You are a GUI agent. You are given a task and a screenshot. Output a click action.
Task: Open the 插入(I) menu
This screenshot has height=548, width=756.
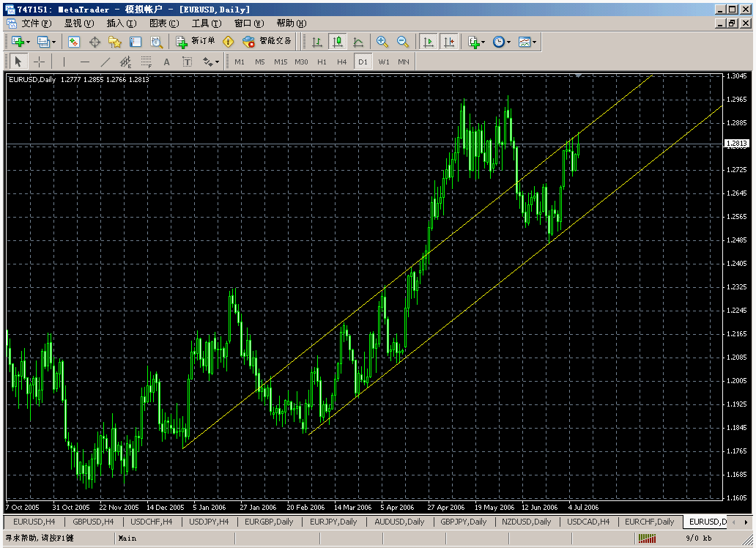122,23
